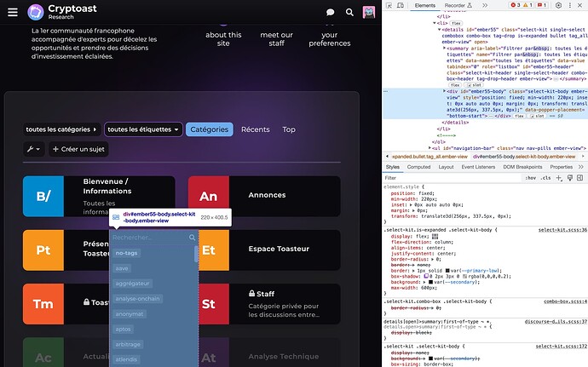
Task: Open the flexbox editor icon next to display: flex
Action: 435,237
